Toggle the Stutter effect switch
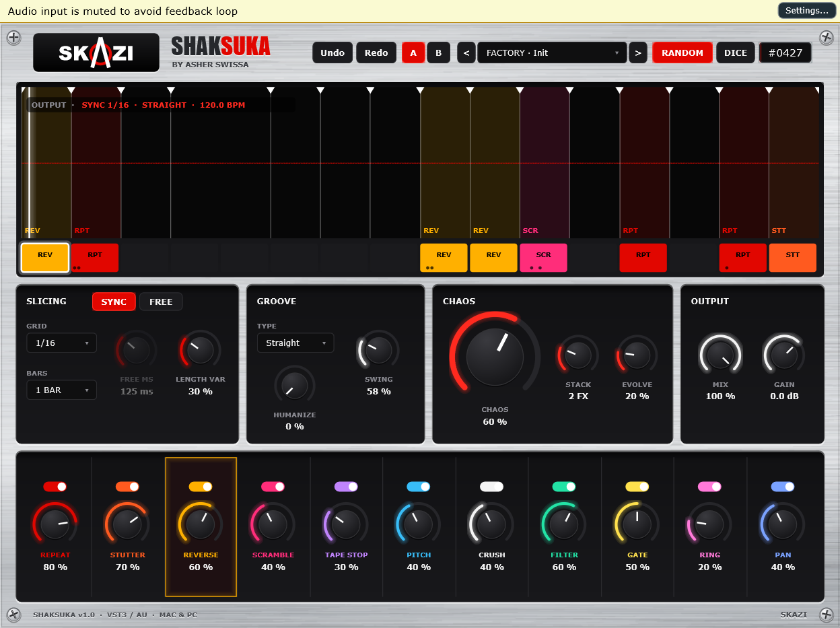Screen dimensions: 840x628 click(127, 487)
